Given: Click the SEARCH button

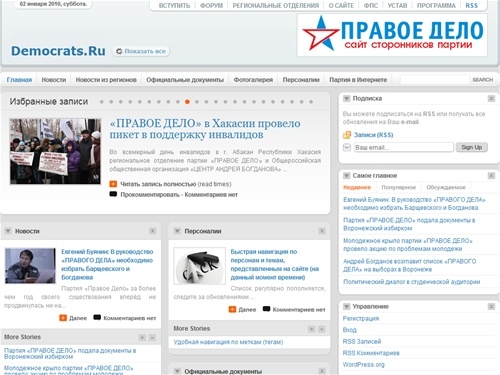Looking at the screenshot, I should click(x=483, y=80).
